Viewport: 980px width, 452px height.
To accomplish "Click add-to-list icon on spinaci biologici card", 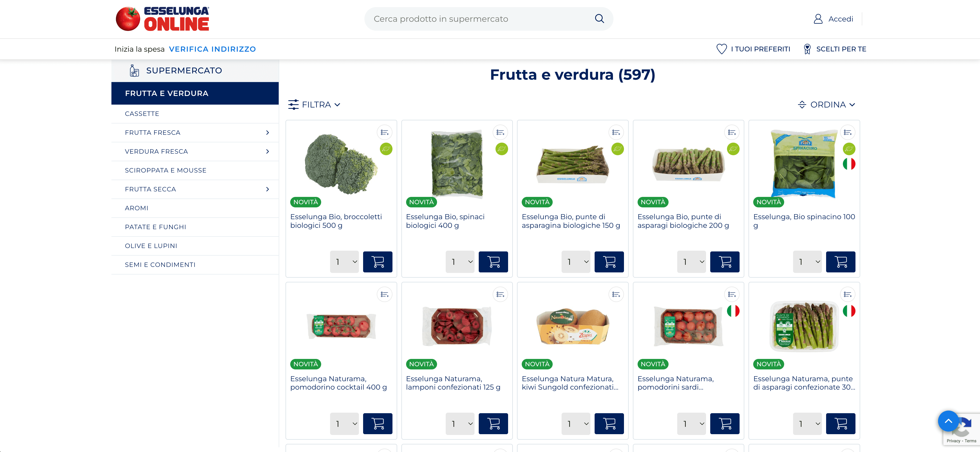I will 500,132.
